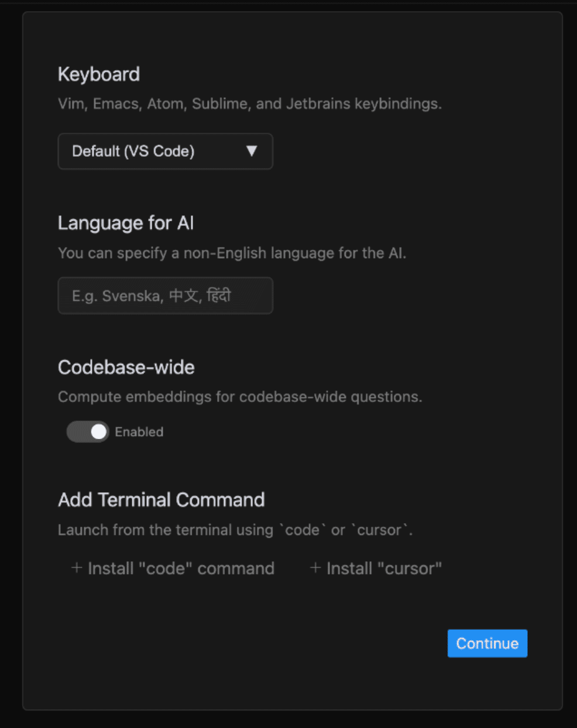Click the plus icon beside Install "code" command
Image resolution: width=577 pixels, height=728 pixels.
pyautogui.click(x=76, y=568)
